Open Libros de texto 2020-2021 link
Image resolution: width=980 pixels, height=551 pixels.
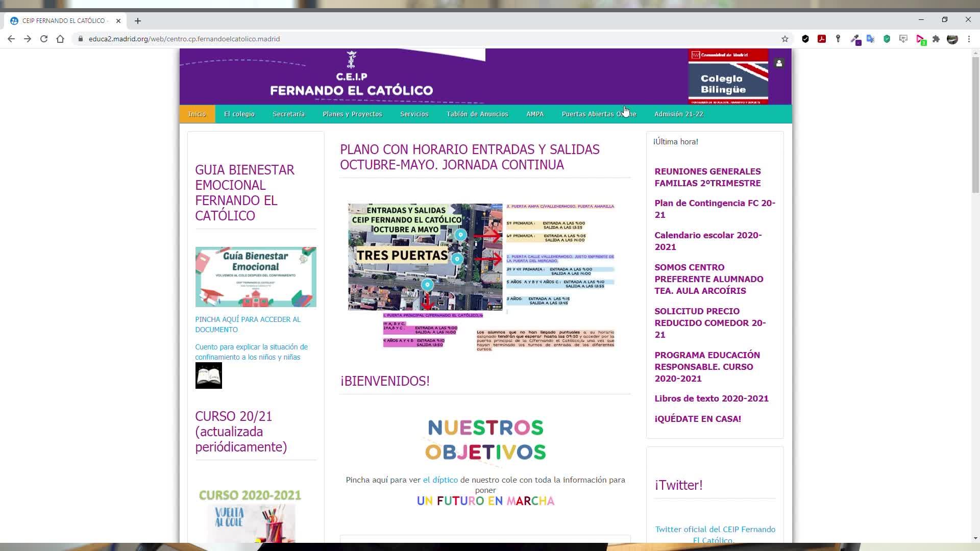(x=712, y=398)
